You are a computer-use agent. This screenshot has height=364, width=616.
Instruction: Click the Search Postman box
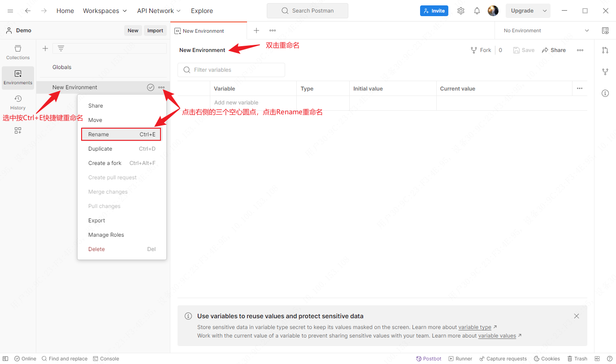[308, 11]
